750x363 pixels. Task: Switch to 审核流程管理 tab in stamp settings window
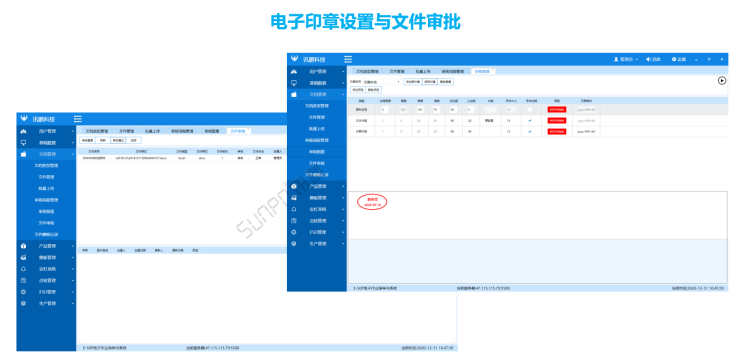(x=452, y=71)
